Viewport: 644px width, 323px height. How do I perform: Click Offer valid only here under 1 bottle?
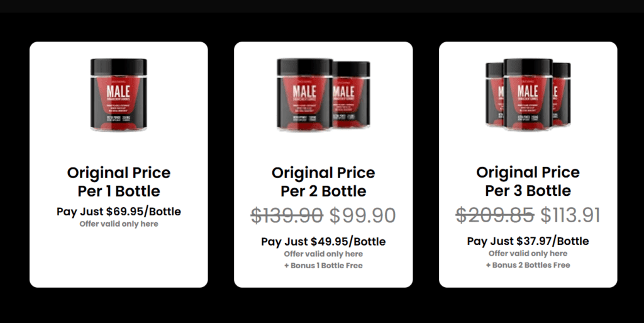tap(119, 224)
